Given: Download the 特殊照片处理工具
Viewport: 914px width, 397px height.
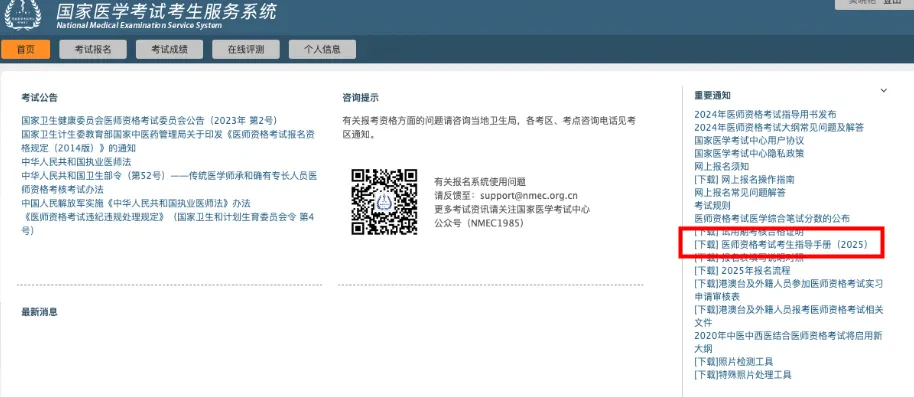Looking at the screenshot, I should [x=743, y=375].
